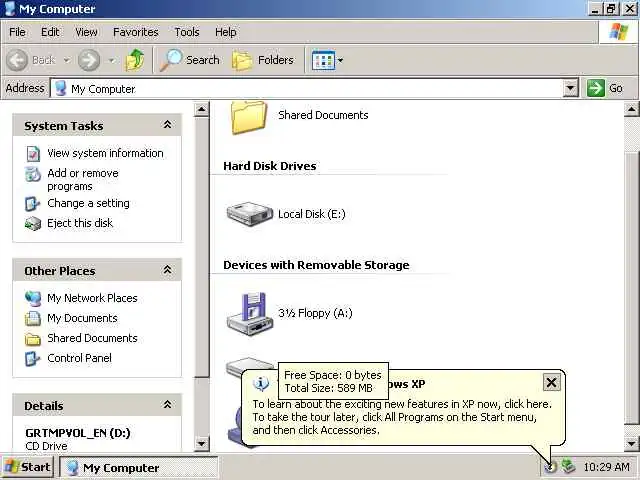Image resolution: width=640 pixels, height=480 pixels.
Task: Click the My Computer taskbar button
Action: coord(138,467)
